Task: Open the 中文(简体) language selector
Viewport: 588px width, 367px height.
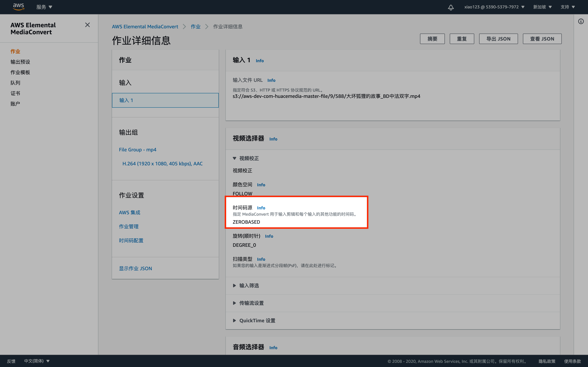Action: (x=37, y=361)
